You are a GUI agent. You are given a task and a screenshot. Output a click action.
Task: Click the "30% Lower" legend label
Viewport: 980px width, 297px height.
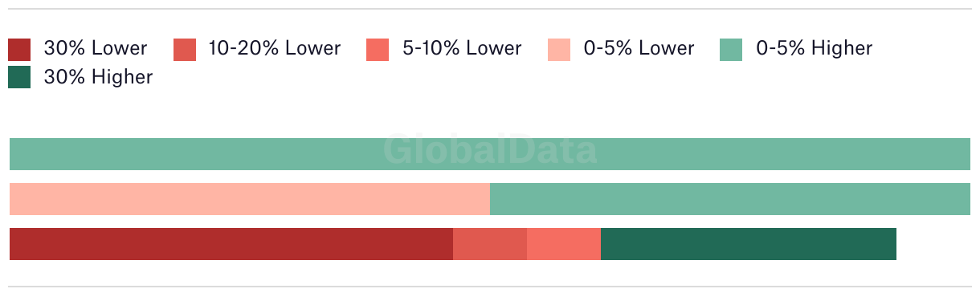coord(96,48)
